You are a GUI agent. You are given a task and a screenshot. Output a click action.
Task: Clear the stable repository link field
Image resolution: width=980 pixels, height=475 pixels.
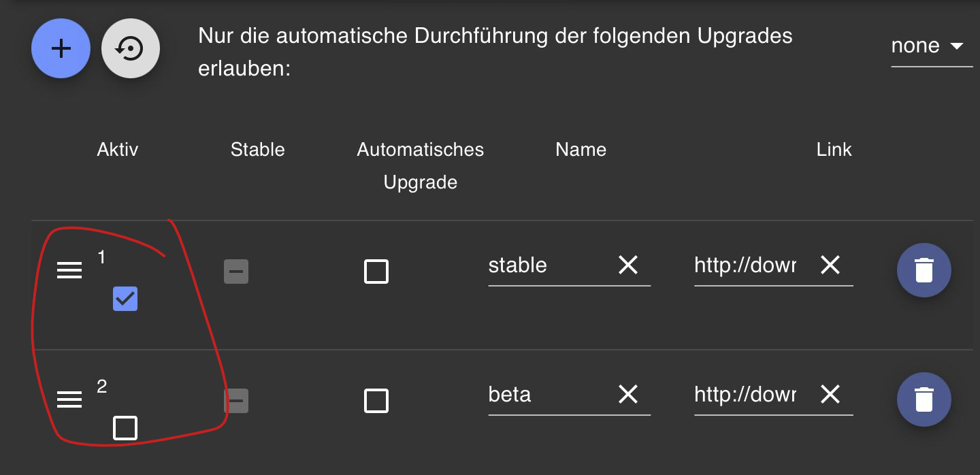[x=830, y=265]
